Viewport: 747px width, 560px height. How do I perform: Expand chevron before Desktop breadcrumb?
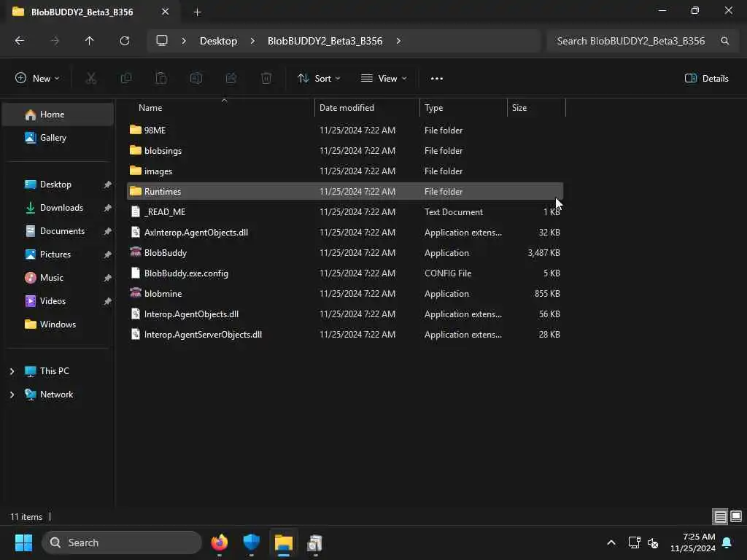pyautogui.click(x=183, y=41)
